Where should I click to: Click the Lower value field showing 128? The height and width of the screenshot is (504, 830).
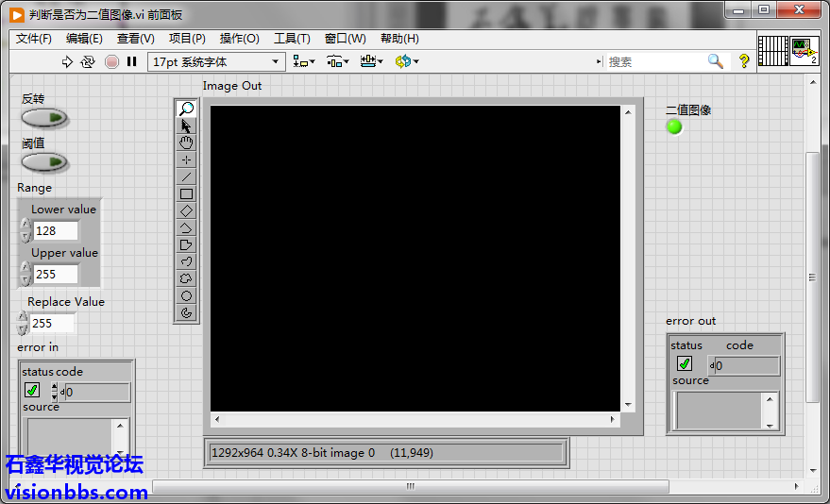(55, 231)
